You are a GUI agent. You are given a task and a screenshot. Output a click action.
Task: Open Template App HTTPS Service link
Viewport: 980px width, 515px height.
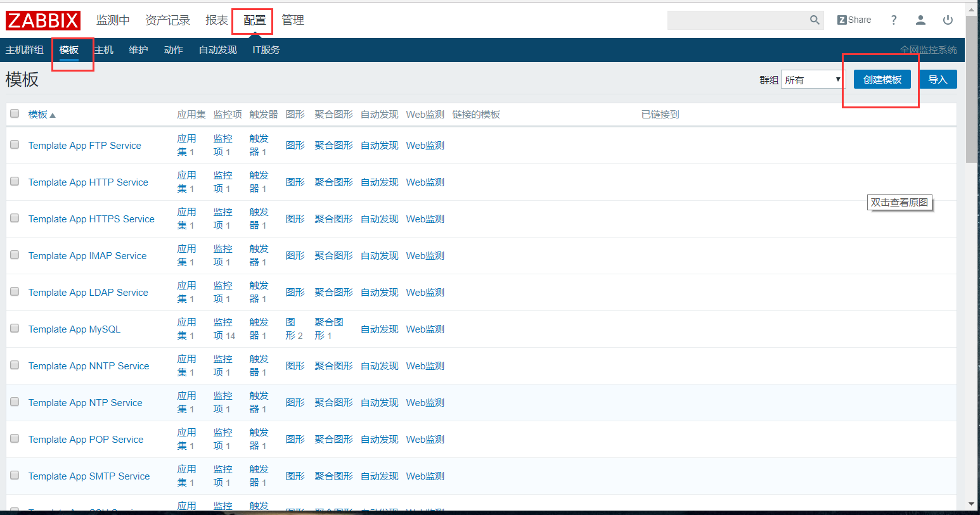(91, 219)
